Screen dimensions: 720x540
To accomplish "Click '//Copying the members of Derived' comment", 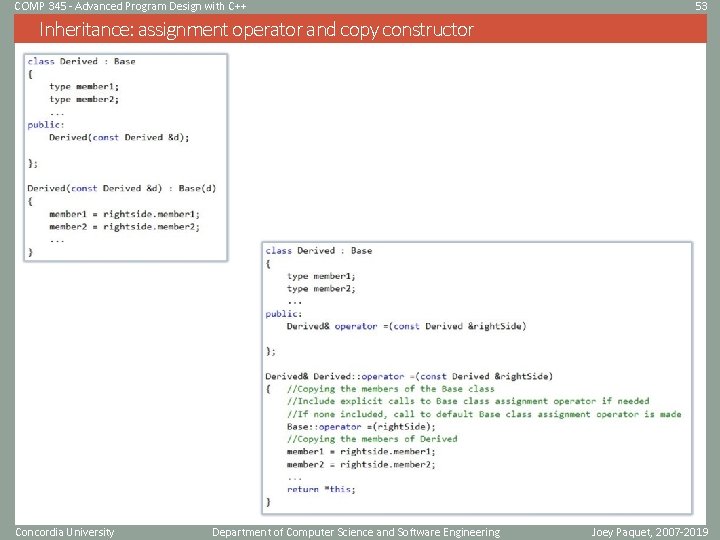I will (372, 439).
